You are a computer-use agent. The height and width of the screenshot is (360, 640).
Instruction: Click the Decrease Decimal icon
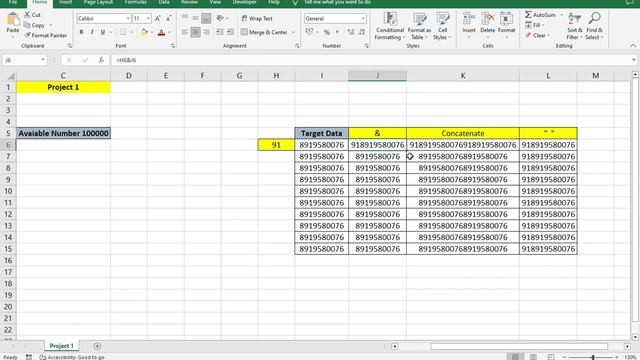pyautogui.click(x=362, y=32)
